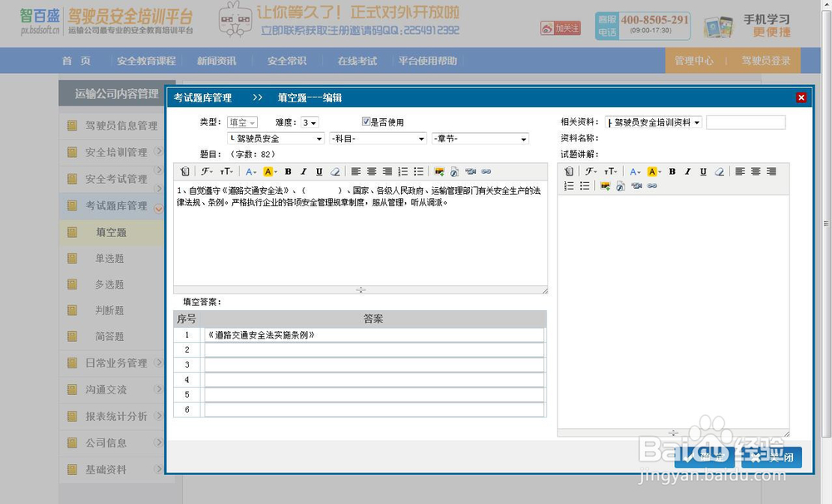Clear formatting with eraser in question editor

[334, 171]
